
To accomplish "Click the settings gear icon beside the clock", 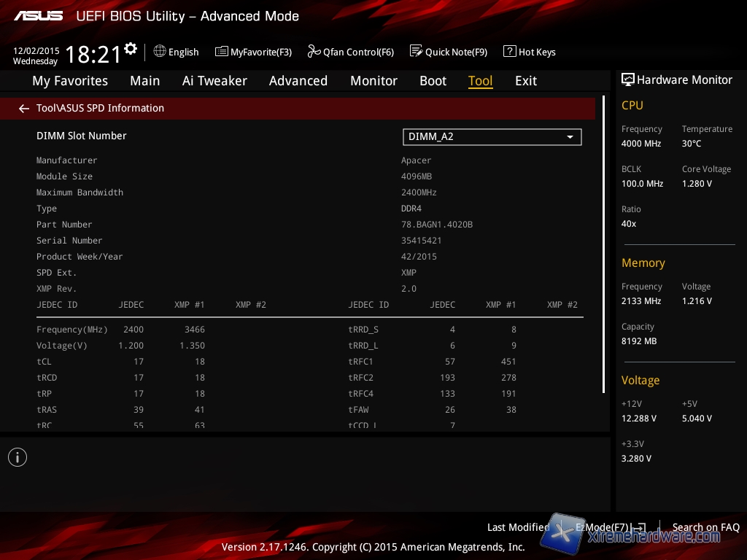I will tap(131, 48).
